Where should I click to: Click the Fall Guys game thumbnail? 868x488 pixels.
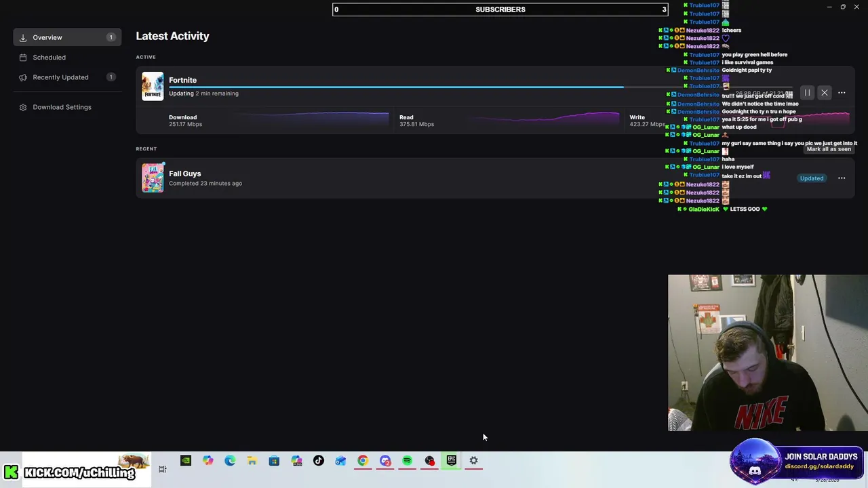tap(153, 178)
